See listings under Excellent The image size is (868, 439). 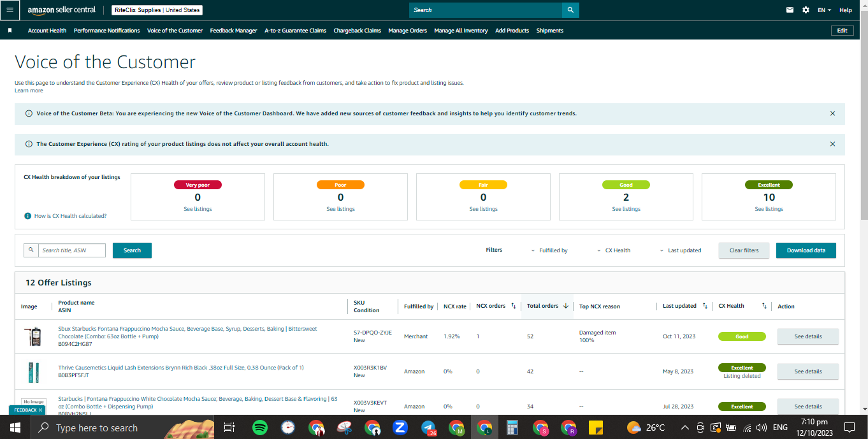click(x=769, y=209)
